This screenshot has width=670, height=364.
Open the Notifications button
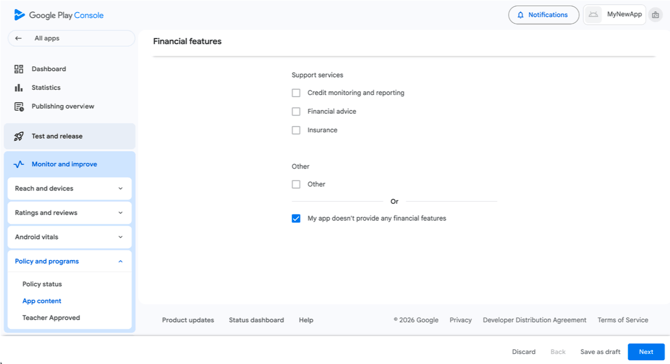tap(544, 15)
